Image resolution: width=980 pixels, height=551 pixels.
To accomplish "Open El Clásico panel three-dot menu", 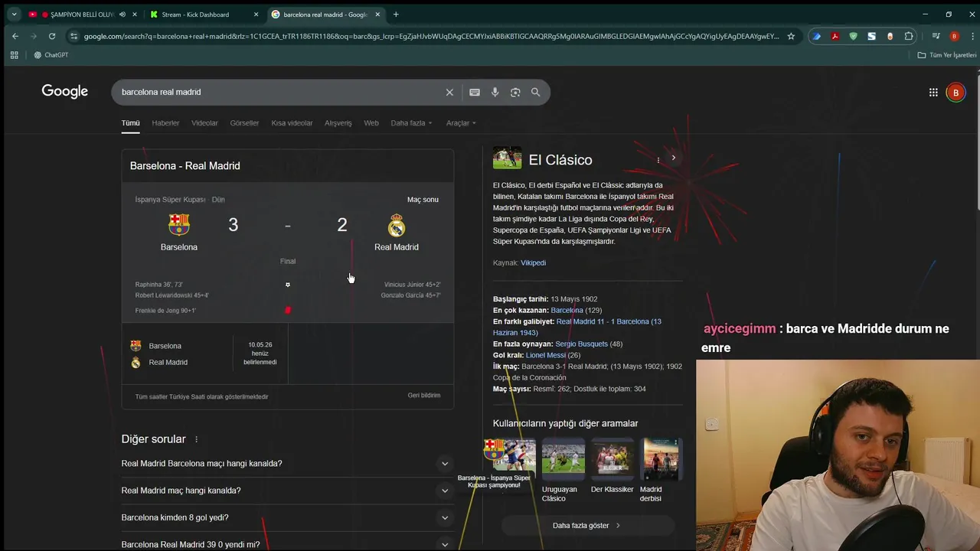I will [x=658, y=160].
